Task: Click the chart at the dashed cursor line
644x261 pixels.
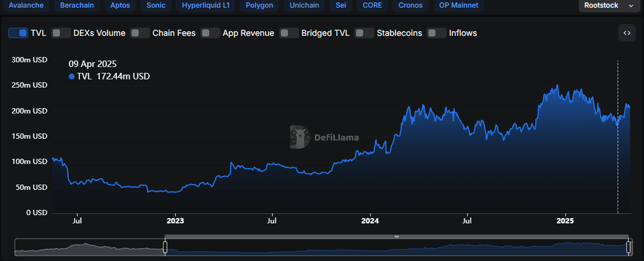Action: 618,137
